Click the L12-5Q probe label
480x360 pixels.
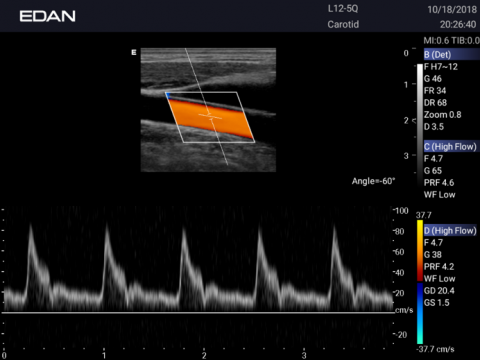(343, 9)
